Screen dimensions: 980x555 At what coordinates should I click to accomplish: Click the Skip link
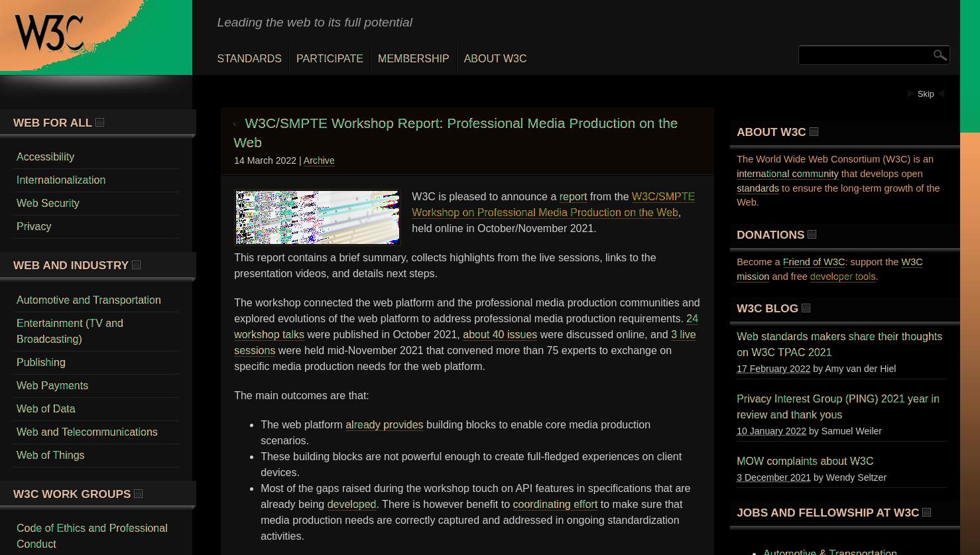[x=926, y=94]
